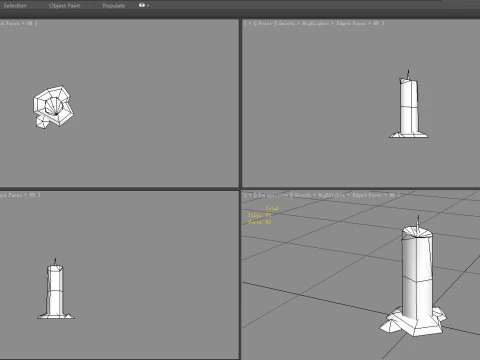Image resolution: width=480 pixels, height=360 pixels.
Task: Open the Selection ribbon tab
Action: point(15,5)
